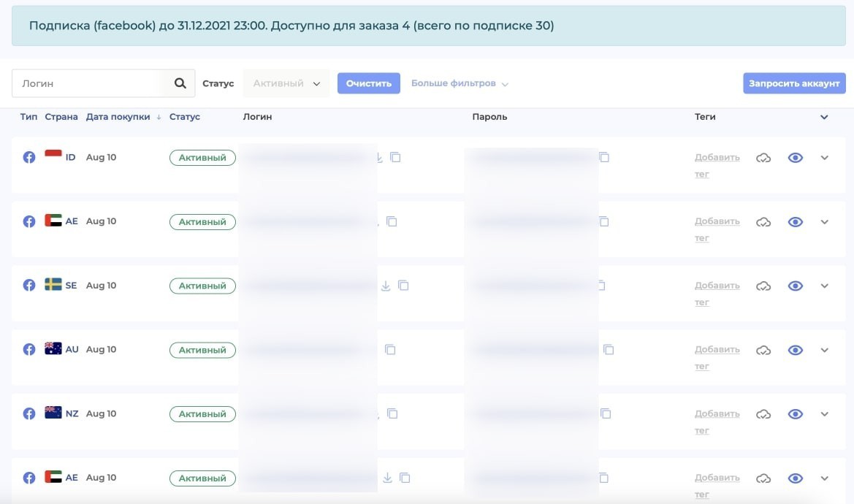Click the cloud icon in ID row
Image resolution: width=854 pixels, height=504 pixels.
[763, 158]
